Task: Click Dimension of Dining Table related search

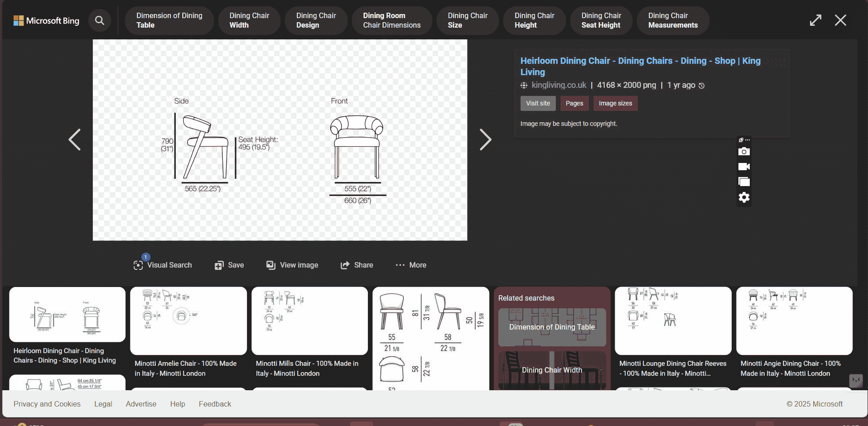Action: (x=551, y=327)
